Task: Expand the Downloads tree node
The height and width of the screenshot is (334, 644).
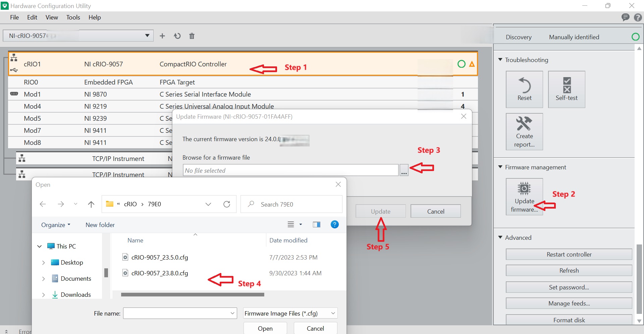Action: click(x=43, y=295)
